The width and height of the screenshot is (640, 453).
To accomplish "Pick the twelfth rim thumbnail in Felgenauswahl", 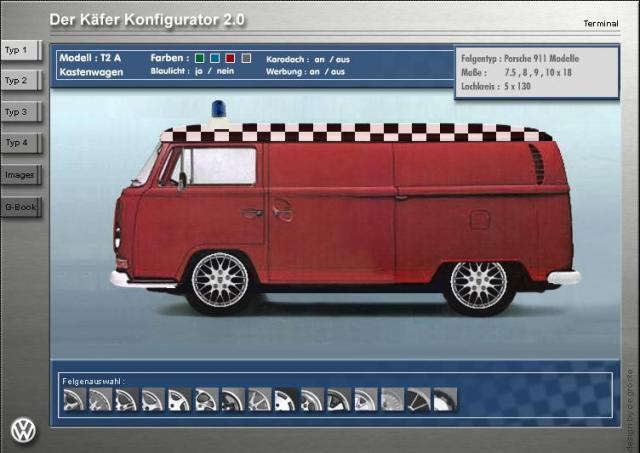I will [366, 399].
